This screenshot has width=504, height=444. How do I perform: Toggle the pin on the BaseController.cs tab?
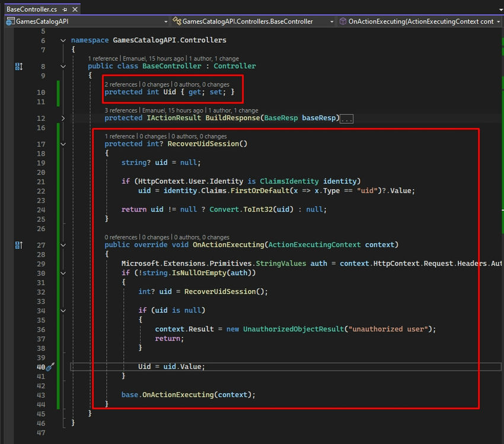(65, 9)
